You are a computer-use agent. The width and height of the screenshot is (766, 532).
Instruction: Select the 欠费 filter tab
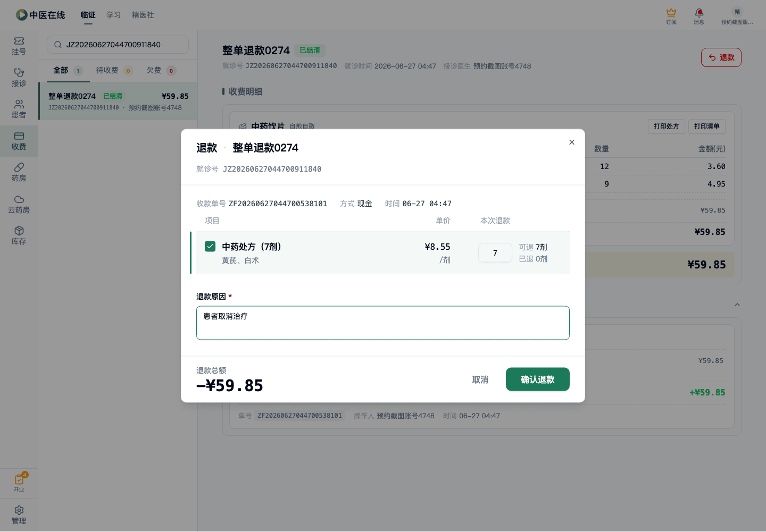[x=161, y=70]
